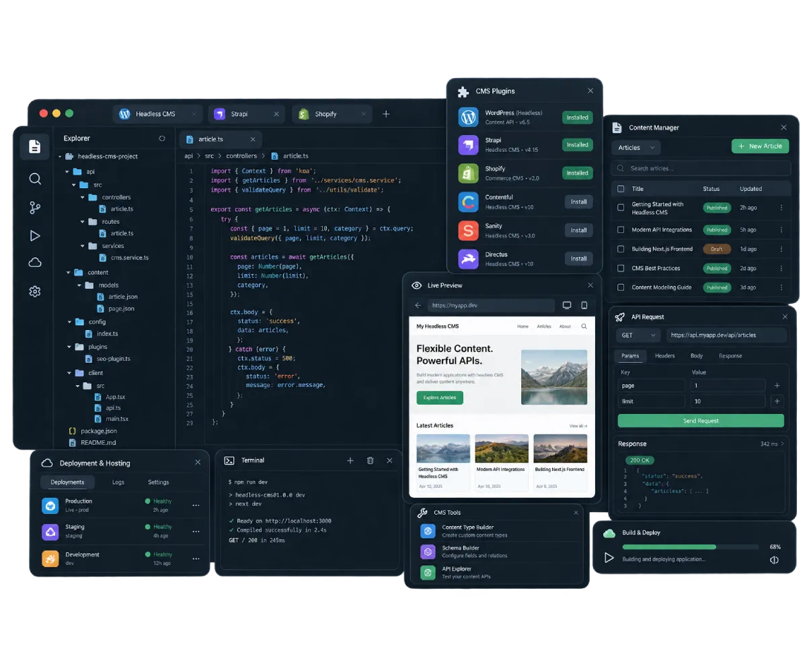Click the refresh icon in Explorer header
Image resolution: width=807 pixels, height=672 pixels.
point(162,138)
